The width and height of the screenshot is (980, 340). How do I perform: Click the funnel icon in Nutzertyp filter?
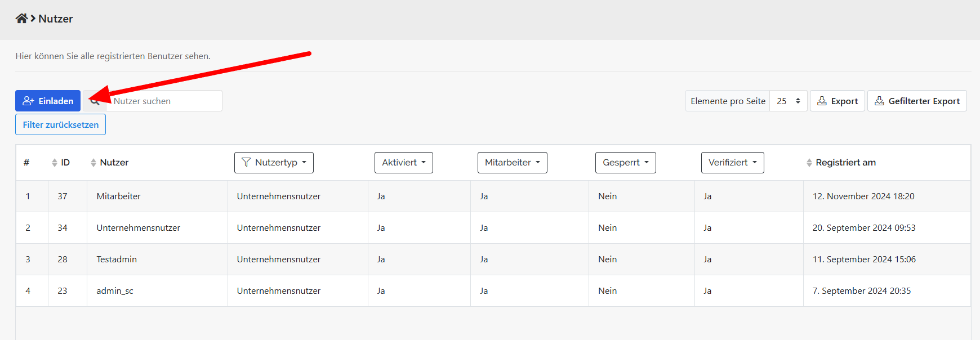tap(246, 163)
